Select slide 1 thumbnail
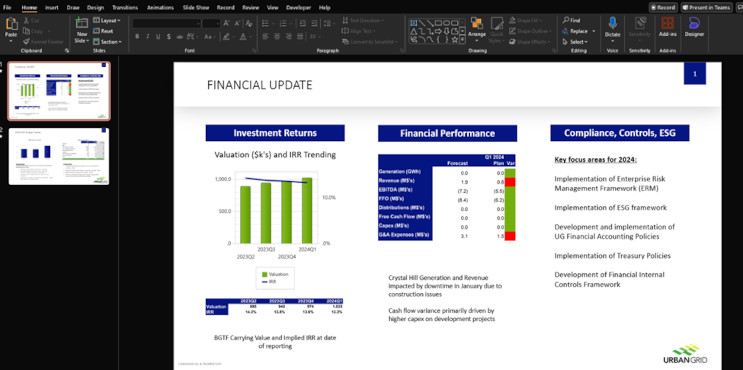743x370 pixels. [59, 90]
